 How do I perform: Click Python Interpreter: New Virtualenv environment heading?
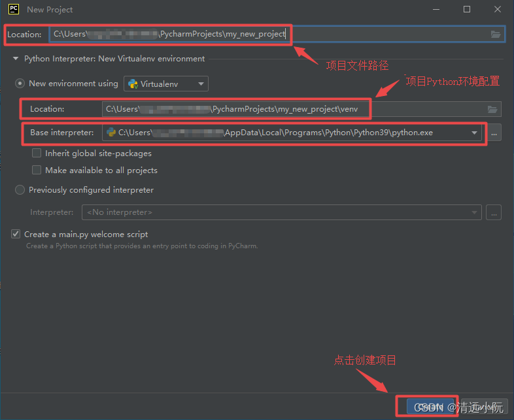tap(114, 59)
